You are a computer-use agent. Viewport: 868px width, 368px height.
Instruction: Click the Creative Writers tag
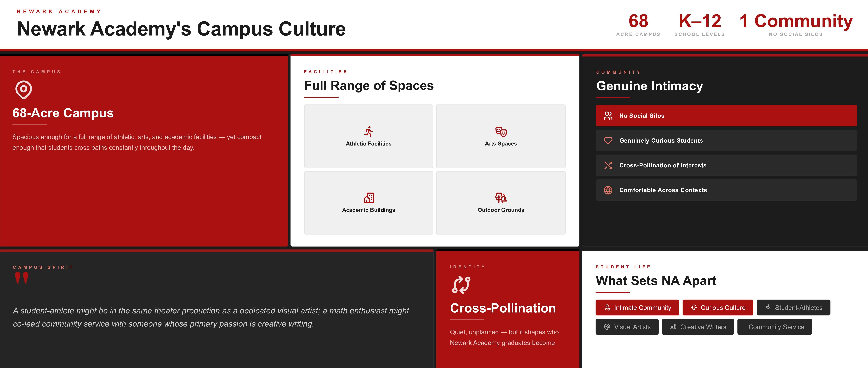point(698,327)
